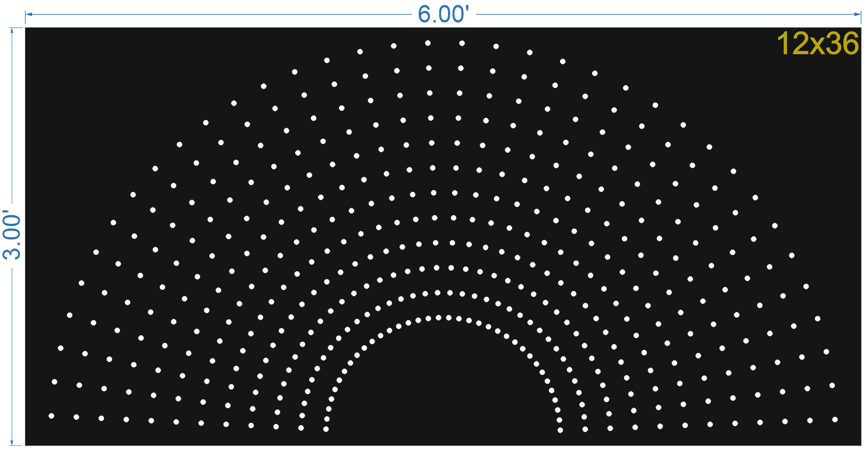Click the yellow 12x36 label
The image size is (868, 456).
point(818,44)
